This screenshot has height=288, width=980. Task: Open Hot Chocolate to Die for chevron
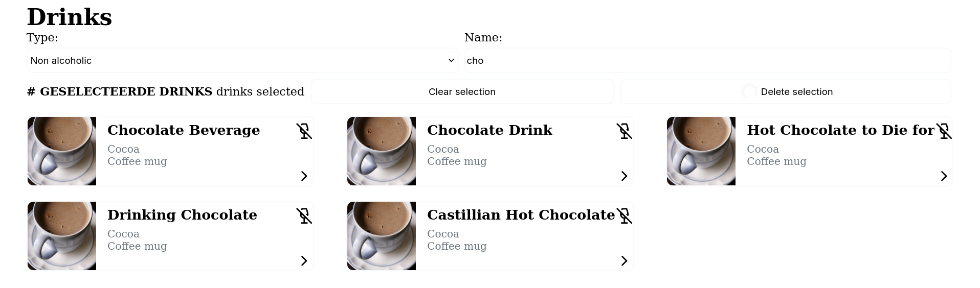pos(944,176)
